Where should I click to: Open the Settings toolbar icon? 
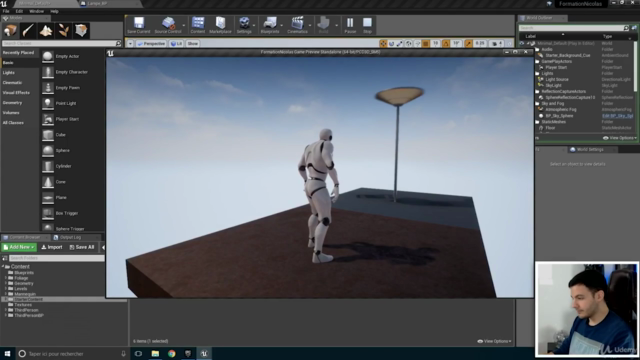pyautogui.click(x=244, y=25)
